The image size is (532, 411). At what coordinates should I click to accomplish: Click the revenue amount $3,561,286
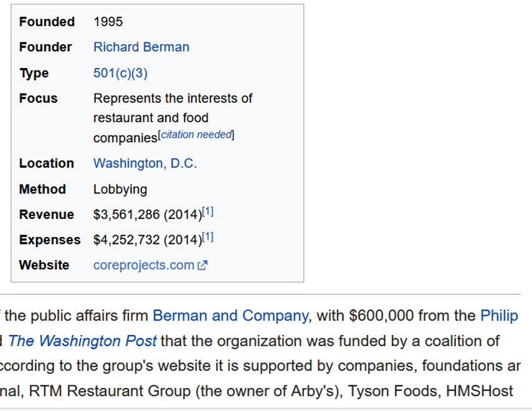(126, 215)
